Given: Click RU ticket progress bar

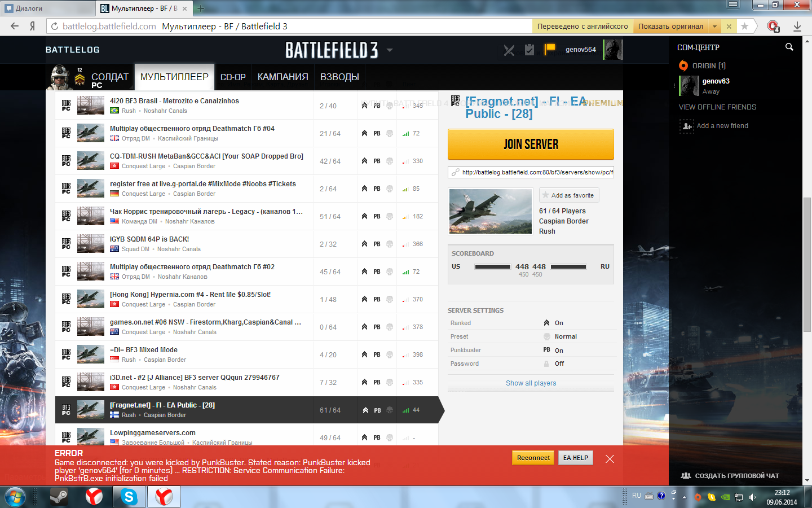Looking at the screenshot, I should pos(568,267).
